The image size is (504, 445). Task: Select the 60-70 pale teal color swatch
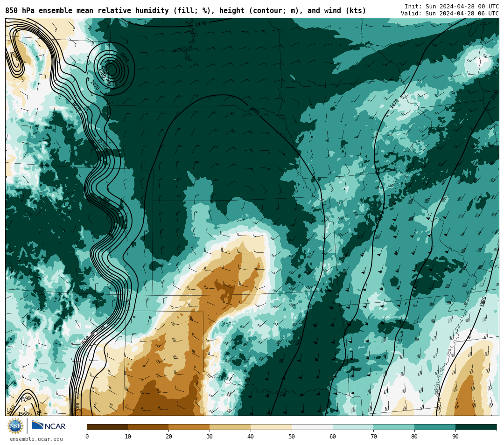[x=353, y=427]
